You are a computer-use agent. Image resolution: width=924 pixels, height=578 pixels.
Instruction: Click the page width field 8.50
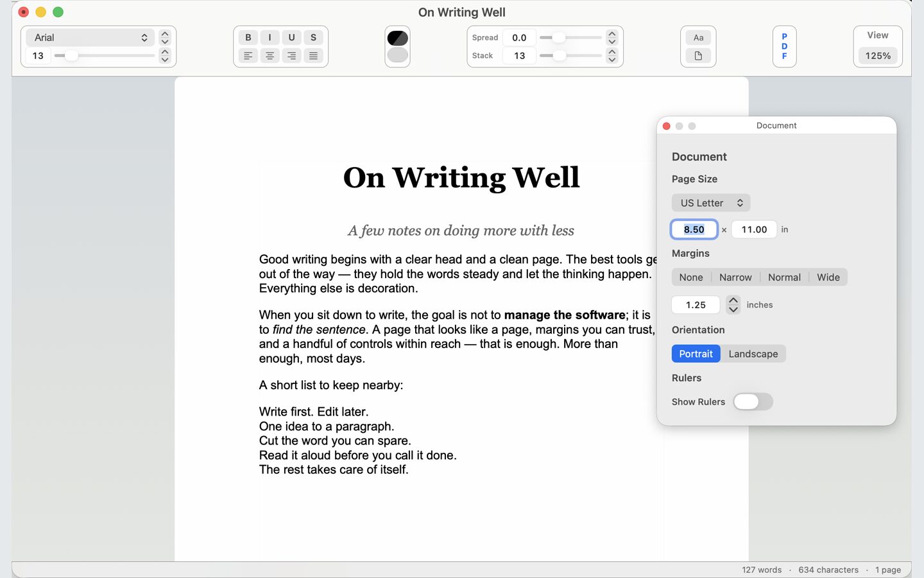click(x=694, y=229)
